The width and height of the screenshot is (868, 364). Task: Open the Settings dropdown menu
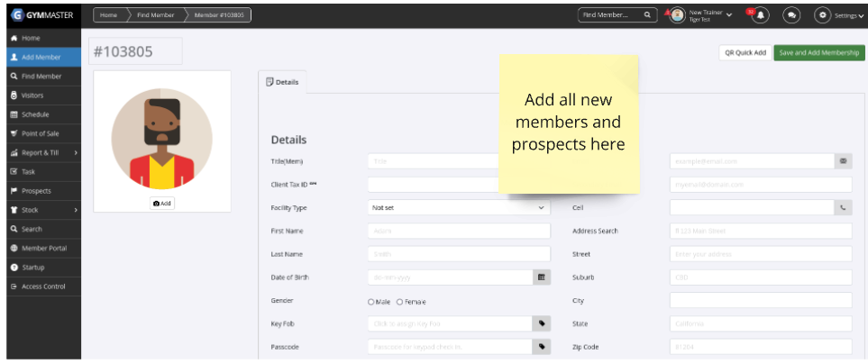(838, 15)
